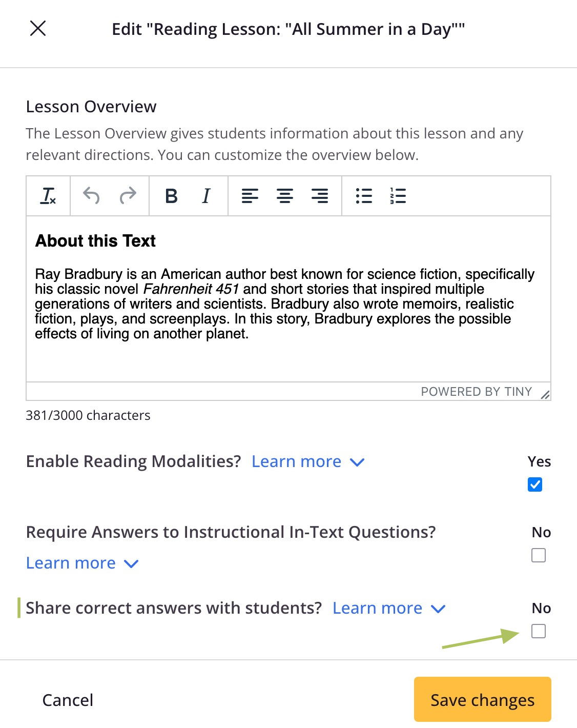Viewport: 577px width, 728px height.
Task: Expand Learn more beside Reading Modalities
Action: (x=308, y=461)
